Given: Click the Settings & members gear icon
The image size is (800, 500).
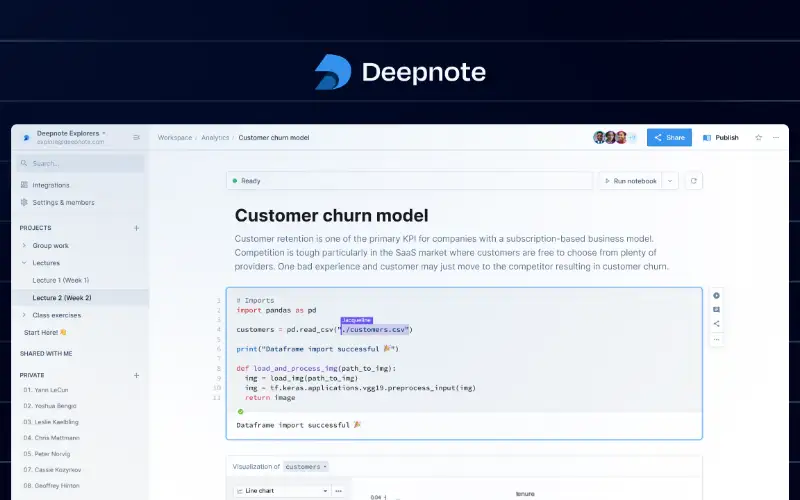Looking at the screenshot, I should [24, 202].
